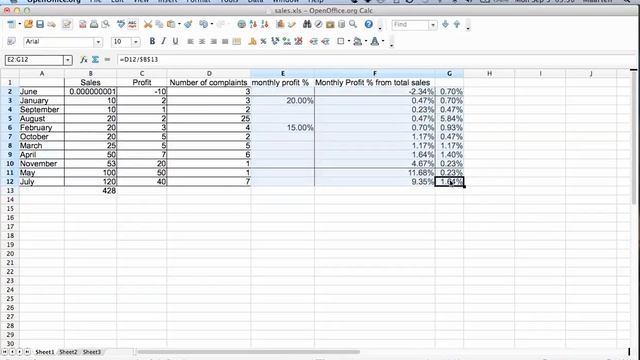Print the file directly icon

pos(94,24)
